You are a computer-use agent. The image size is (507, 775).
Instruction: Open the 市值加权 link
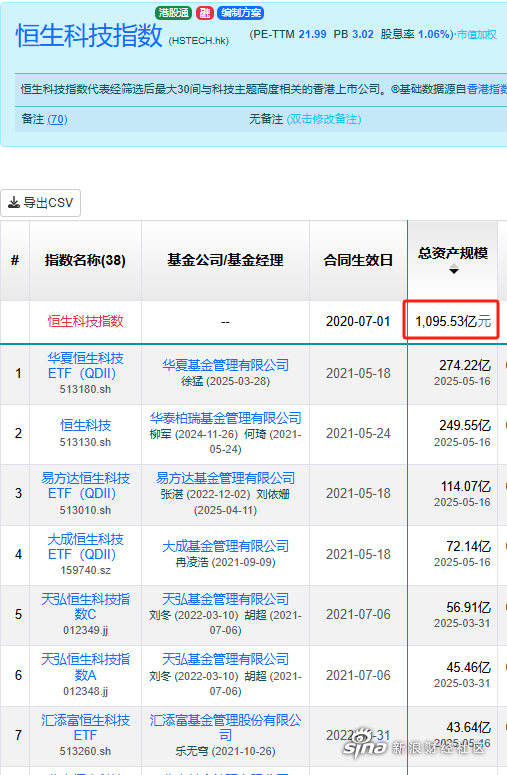coord(477,35)
